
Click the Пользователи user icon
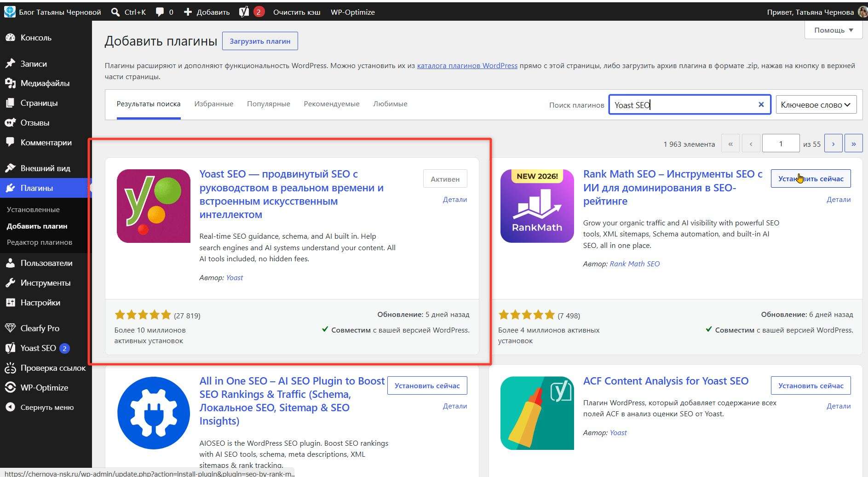coord(10,263)
